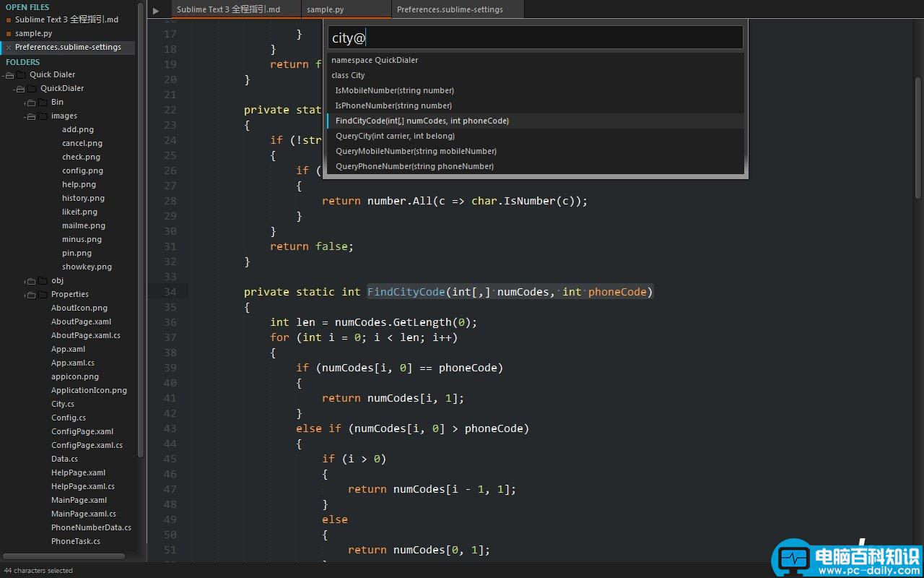
Task: Open App.xaml in the sidebar
Action: coord(69,350)
